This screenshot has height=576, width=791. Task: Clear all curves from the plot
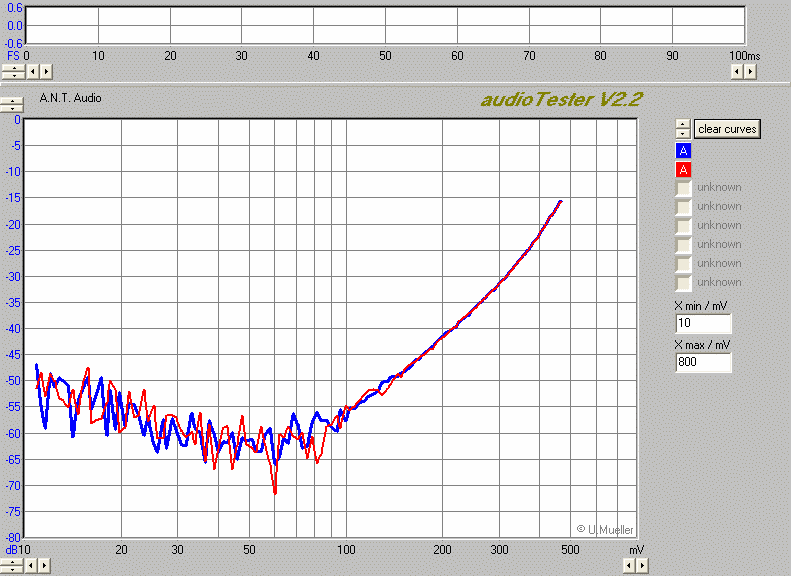(727, 129)
